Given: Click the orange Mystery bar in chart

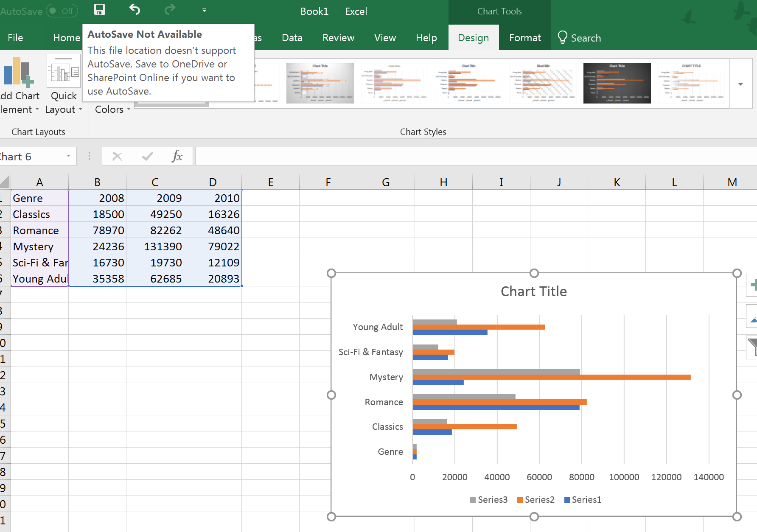Looking at the screenshot, I should click(x=552, y=377).
